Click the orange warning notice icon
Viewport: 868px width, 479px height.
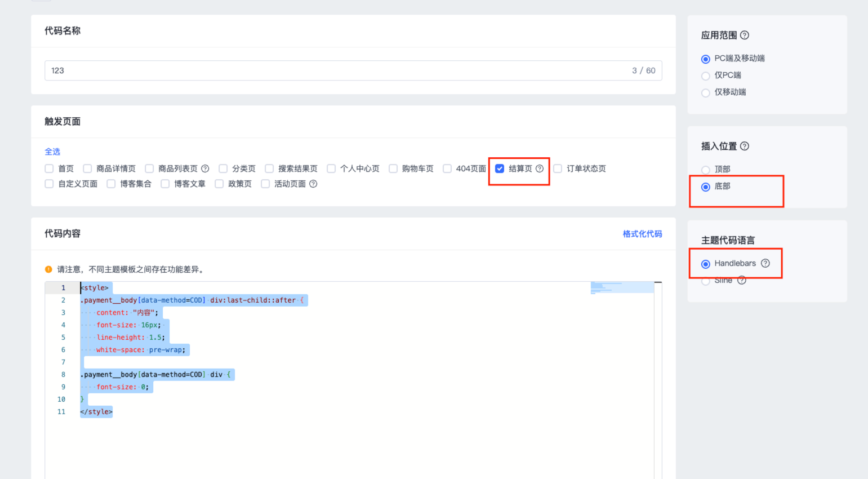click(x=48, y=269)
